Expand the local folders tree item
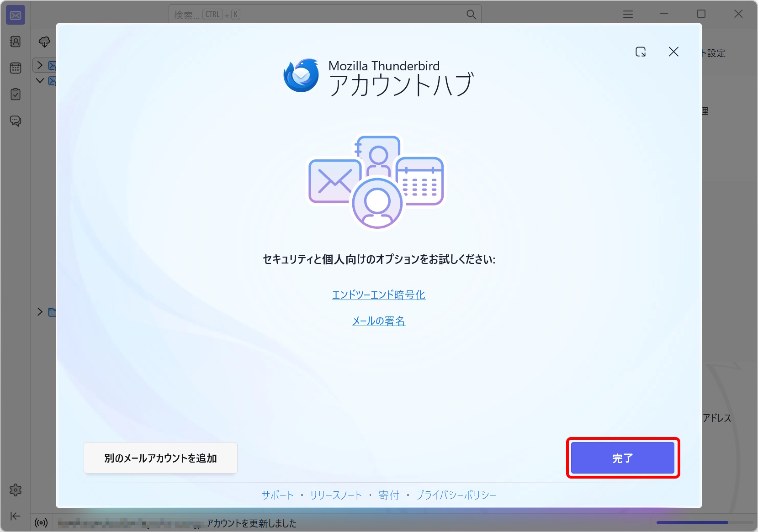This screenshot has height=532, width=758. pyautogui.click(x=40, y=312)
